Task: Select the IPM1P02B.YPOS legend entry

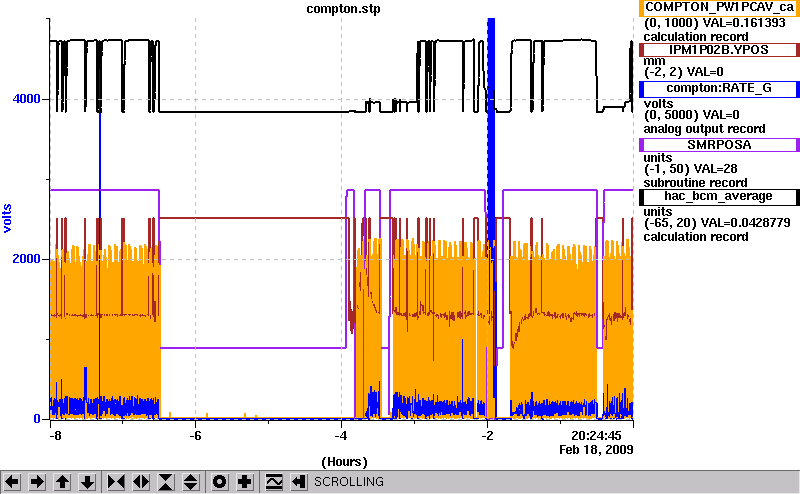Action: click(718, 50)
